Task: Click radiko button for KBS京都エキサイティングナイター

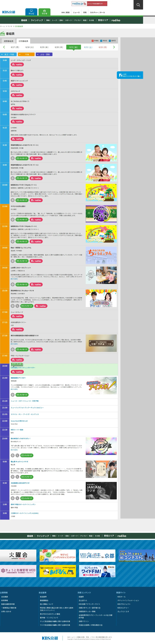Action: coord(17,372)
